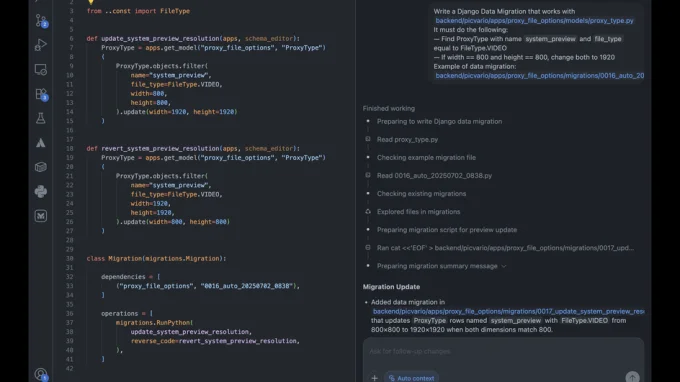Viewport: 680px width, 382px height.
Task: Click icon beside "Read 0016_auto_20250702_0838.py" step
Action: [368, 175]
